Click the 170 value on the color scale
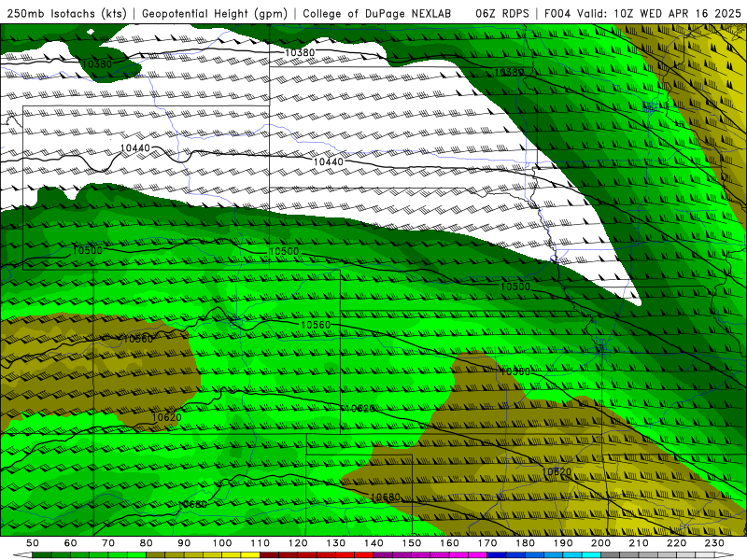 (x=487, y=543)
